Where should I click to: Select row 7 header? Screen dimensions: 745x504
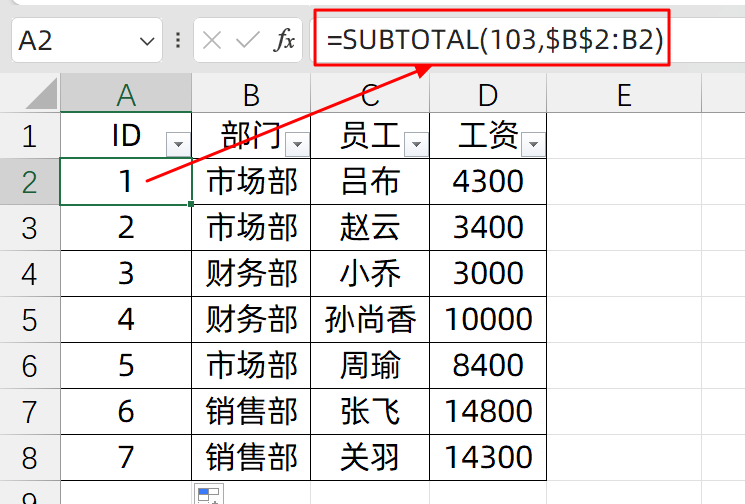pyautogui.click(x=30, y=411)
